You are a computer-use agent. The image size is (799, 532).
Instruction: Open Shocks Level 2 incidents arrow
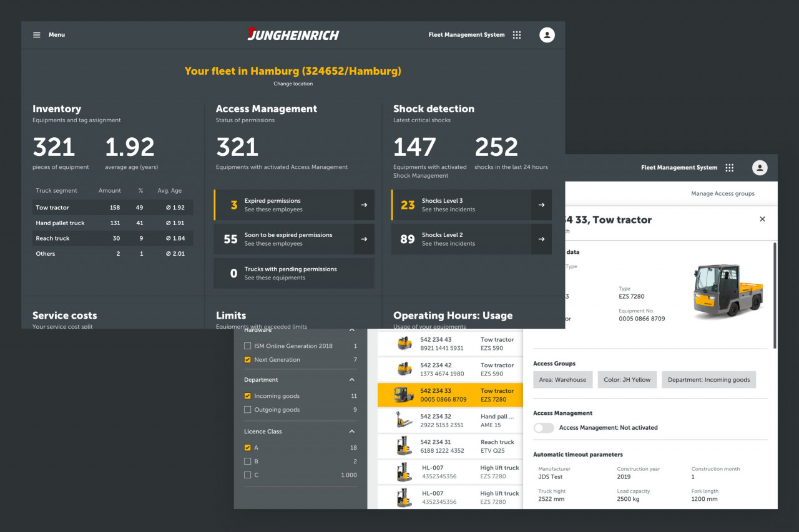click(x=541, y=239)
